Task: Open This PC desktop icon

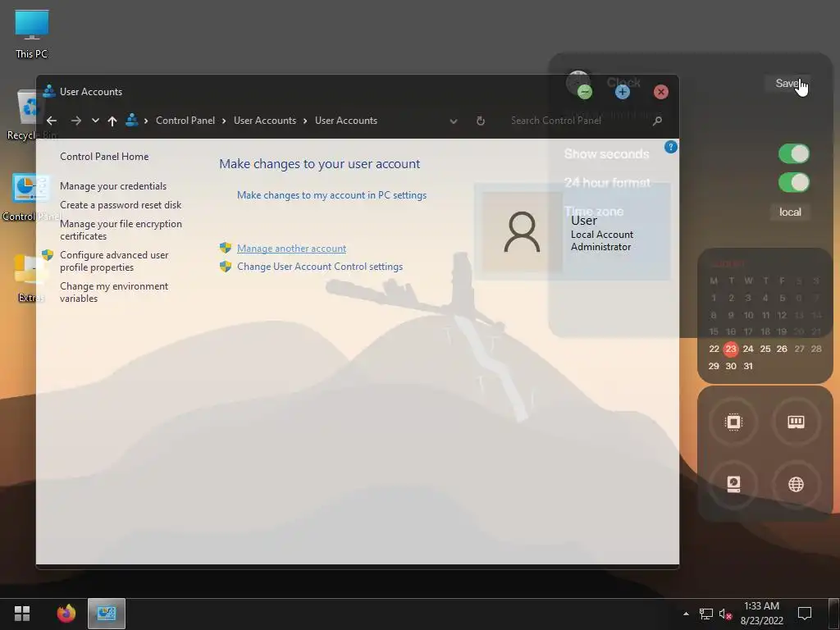Action: pyautogui.click(x=32, y=34)
